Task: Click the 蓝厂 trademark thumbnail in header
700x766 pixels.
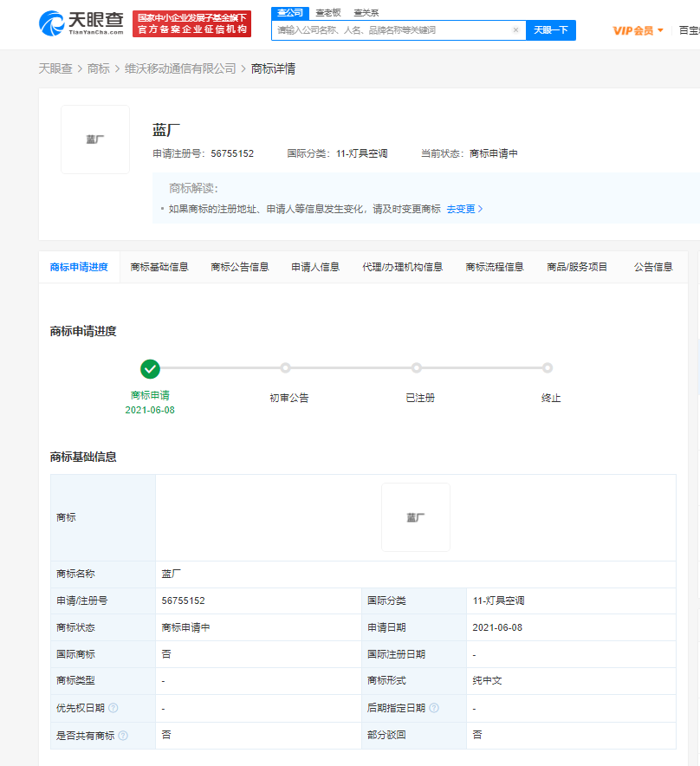Action: click(x=95, y=140)
